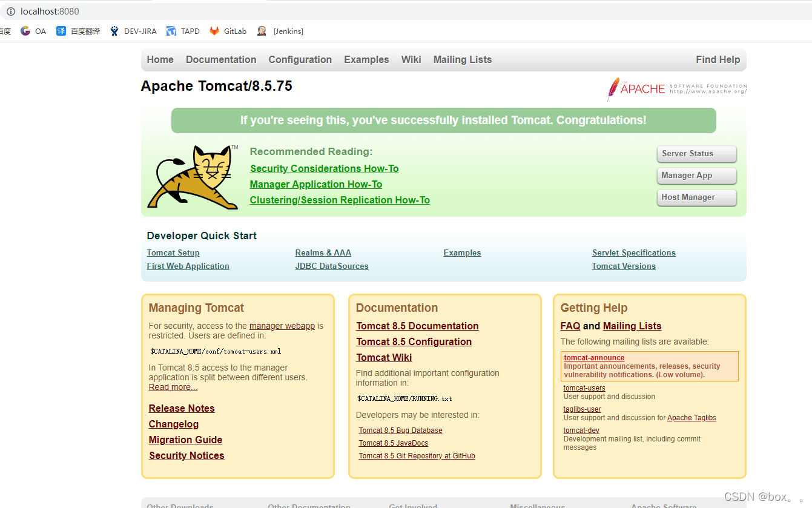Open Mailing Lists link in Getting Help
Viewport: 812px width, 508px height.
point(632,326)
